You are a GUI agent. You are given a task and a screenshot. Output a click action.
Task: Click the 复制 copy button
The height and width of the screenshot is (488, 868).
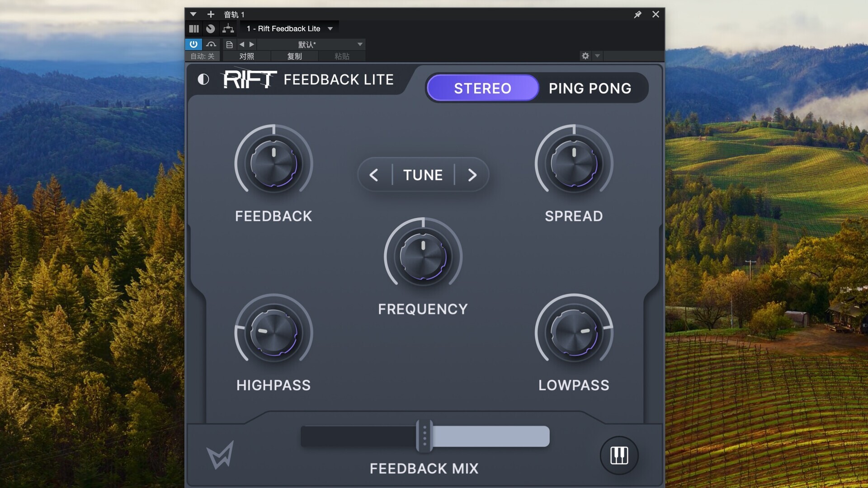click(294, 56)
